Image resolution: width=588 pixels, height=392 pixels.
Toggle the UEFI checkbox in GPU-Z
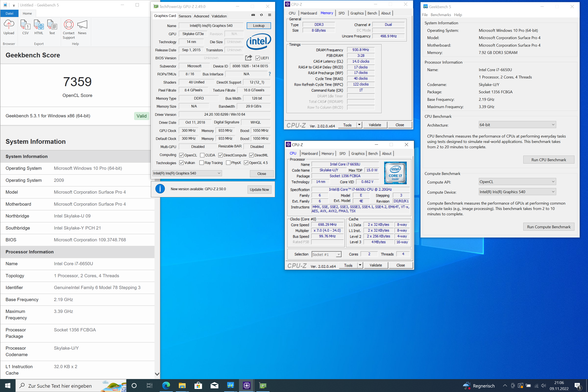click(x=257, y=58)
